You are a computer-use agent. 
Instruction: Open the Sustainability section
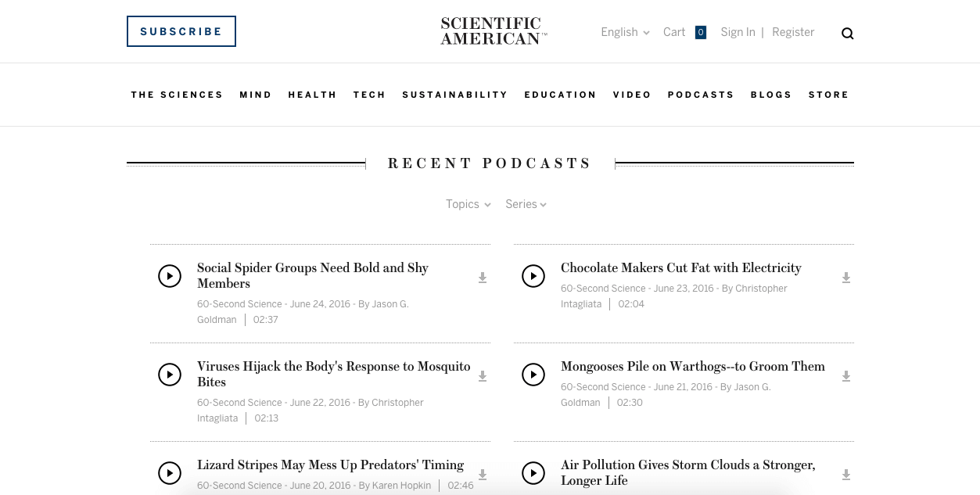[x=455, y=95]
